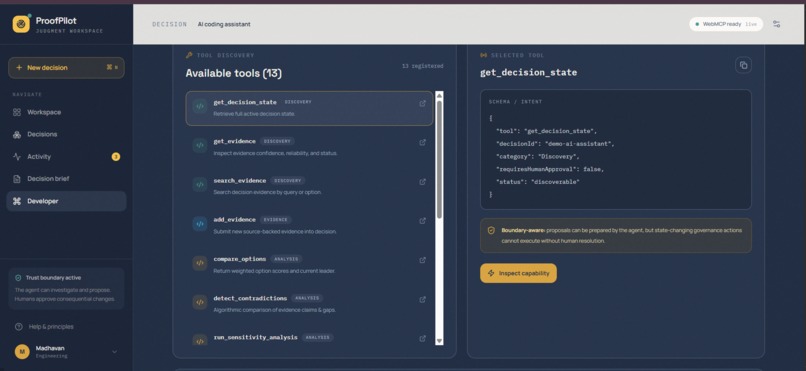
Task: Open Decision brief in the sidebar
Action: (66, 179)
